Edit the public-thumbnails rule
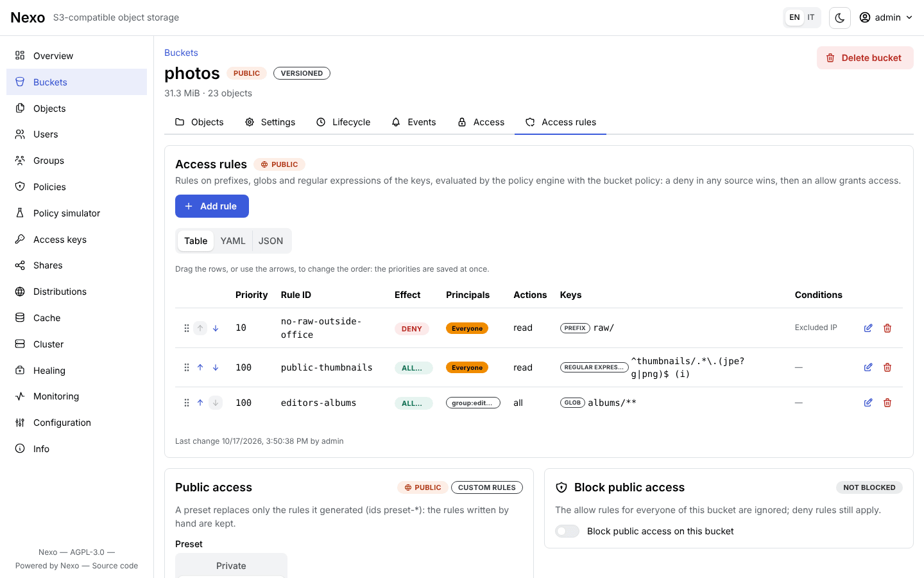Screen dimensions: 924x578 tap(868, 367)
